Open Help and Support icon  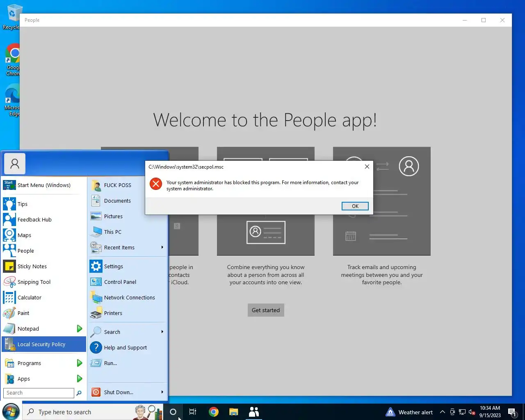pyautogui.click(x=96, y=347)
